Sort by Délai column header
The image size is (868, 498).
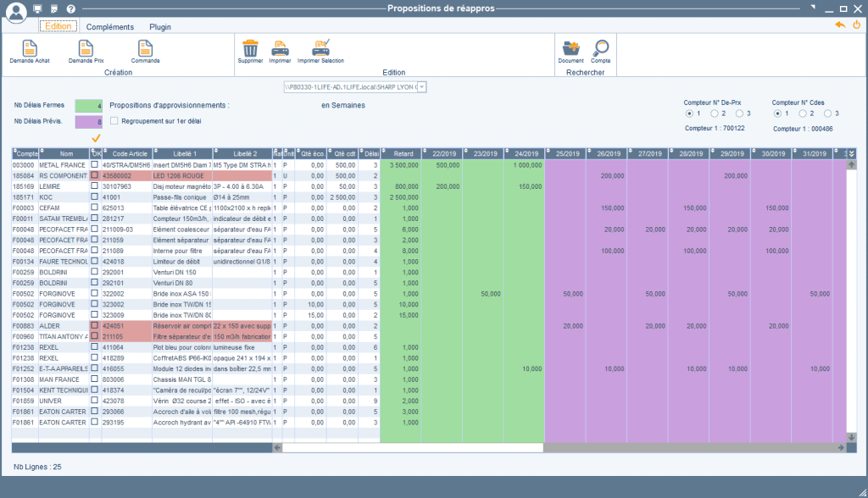(370, 154)
